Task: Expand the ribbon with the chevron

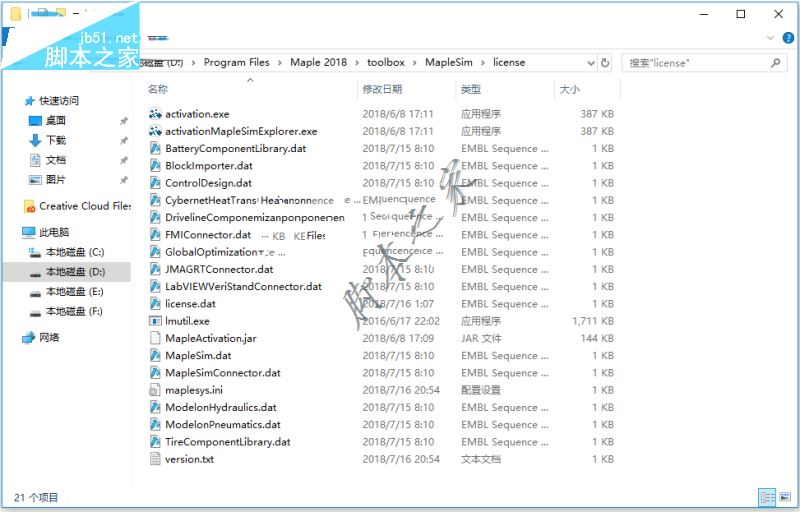Action: pos(770,38)
